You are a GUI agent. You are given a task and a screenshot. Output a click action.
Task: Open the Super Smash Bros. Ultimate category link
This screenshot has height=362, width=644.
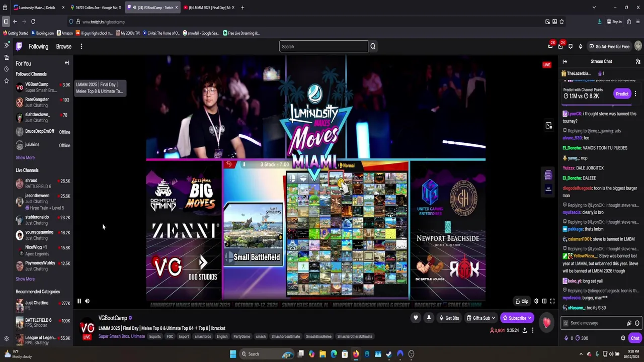coord(122,336)
